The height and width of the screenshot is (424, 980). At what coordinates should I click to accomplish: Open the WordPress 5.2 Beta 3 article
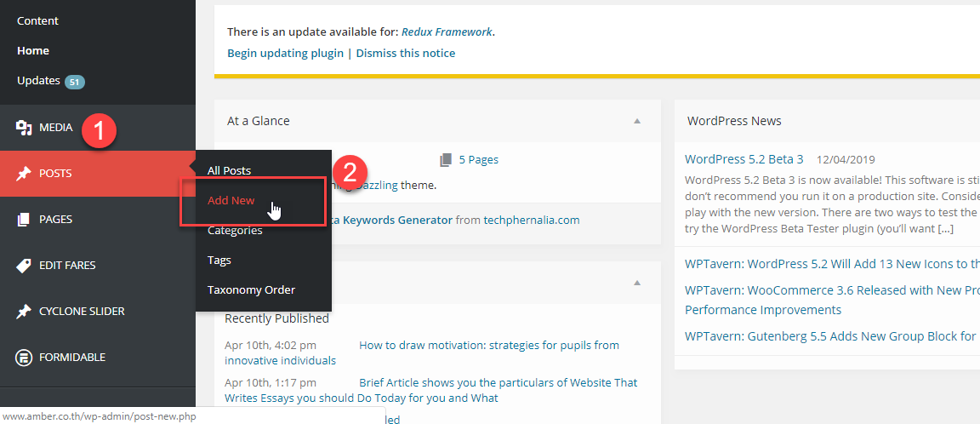744,159
